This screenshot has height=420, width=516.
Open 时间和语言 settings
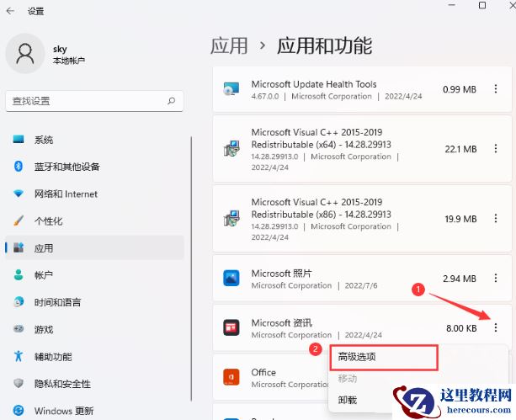tap(94, 302)
